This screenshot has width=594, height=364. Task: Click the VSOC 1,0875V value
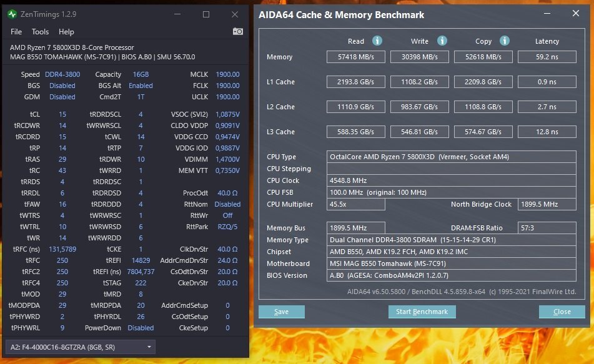tap(227, 114)
